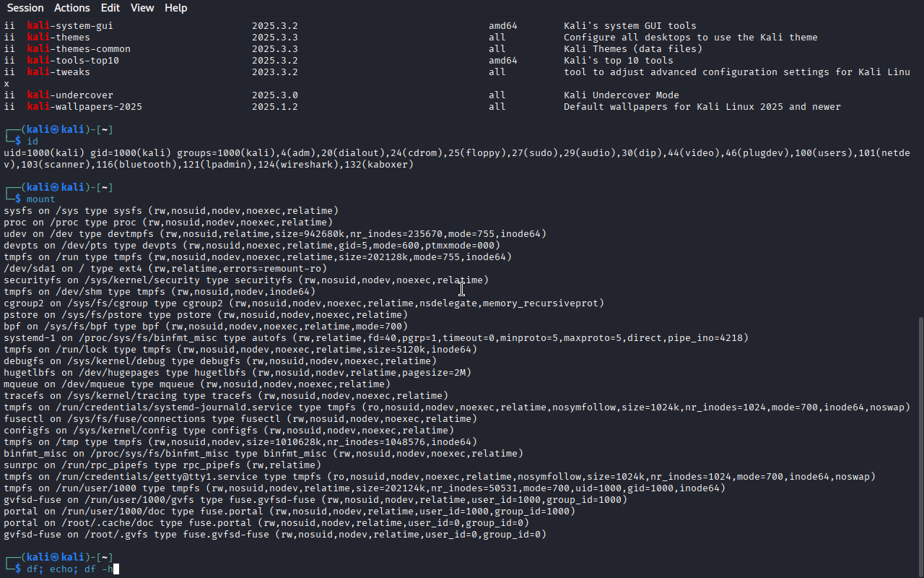Open the Actions menu

tap(72, 8)
